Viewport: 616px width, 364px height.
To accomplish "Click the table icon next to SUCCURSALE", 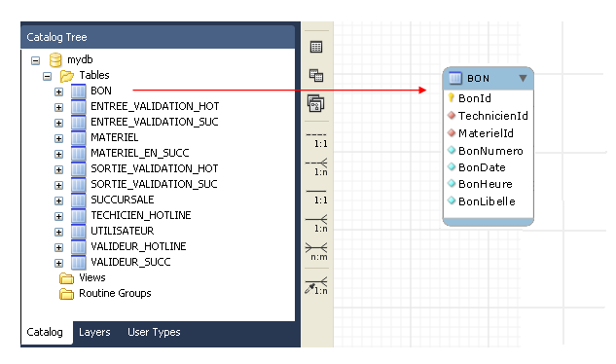I will pos(79,200).
